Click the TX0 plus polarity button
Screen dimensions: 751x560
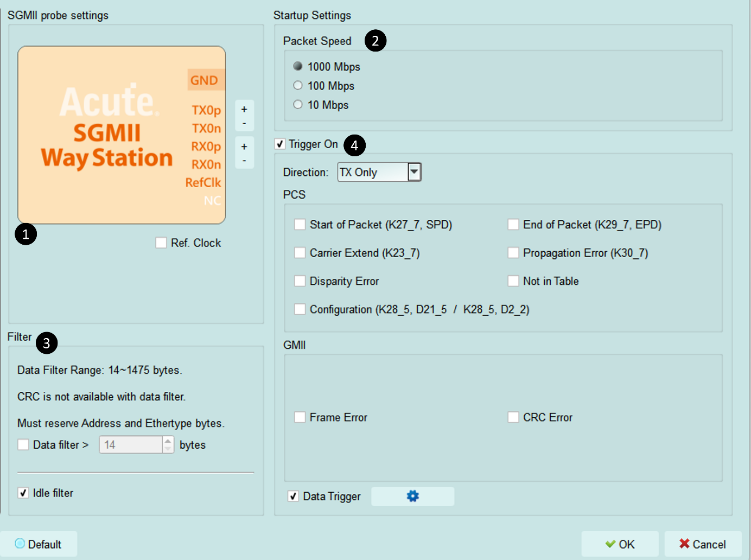coord(244,109)
